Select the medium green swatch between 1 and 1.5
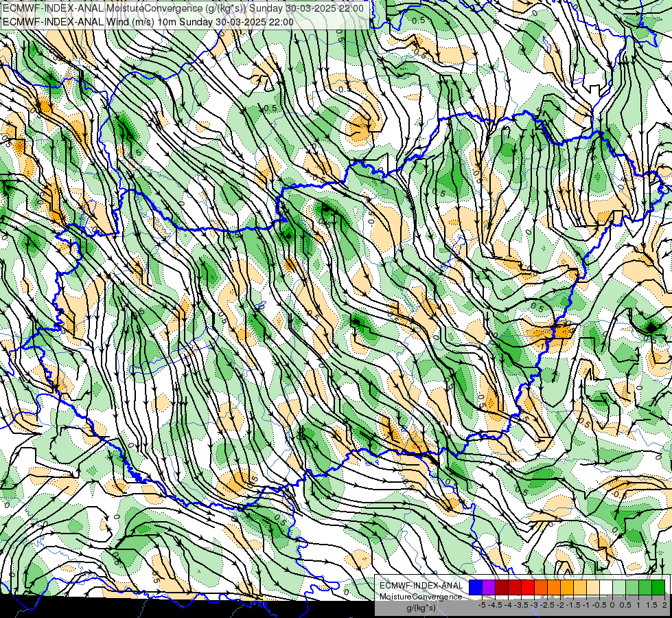 [x=645, y=587]
